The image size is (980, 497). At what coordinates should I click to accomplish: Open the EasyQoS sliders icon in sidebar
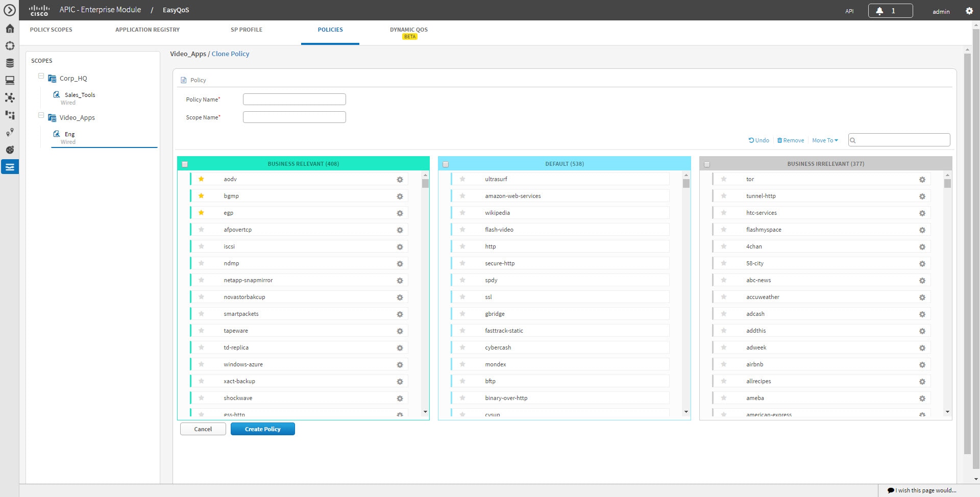(x=10, y=167)
